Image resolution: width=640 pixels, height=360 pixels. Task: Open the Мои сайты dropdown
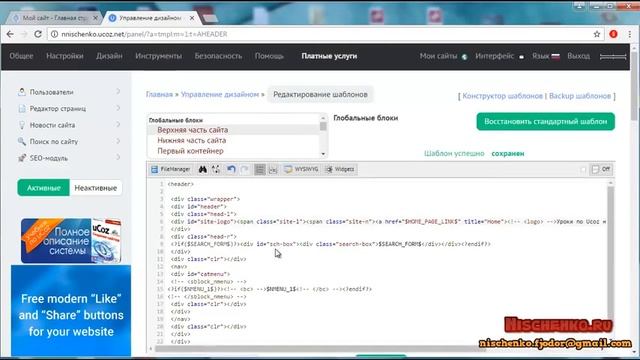tap(443, 56)
